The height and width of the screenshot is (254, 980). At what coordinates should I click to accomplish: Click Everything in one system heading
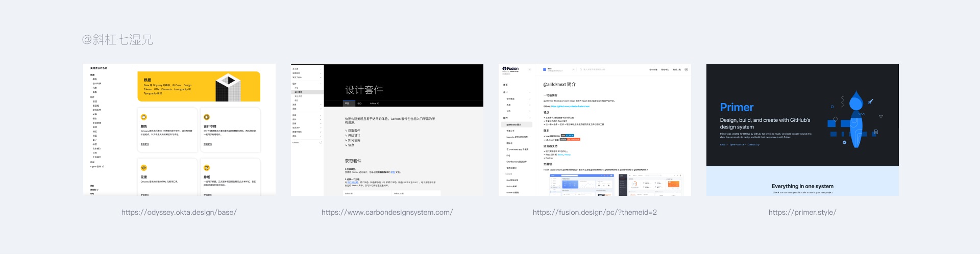(x=802, y=186)
